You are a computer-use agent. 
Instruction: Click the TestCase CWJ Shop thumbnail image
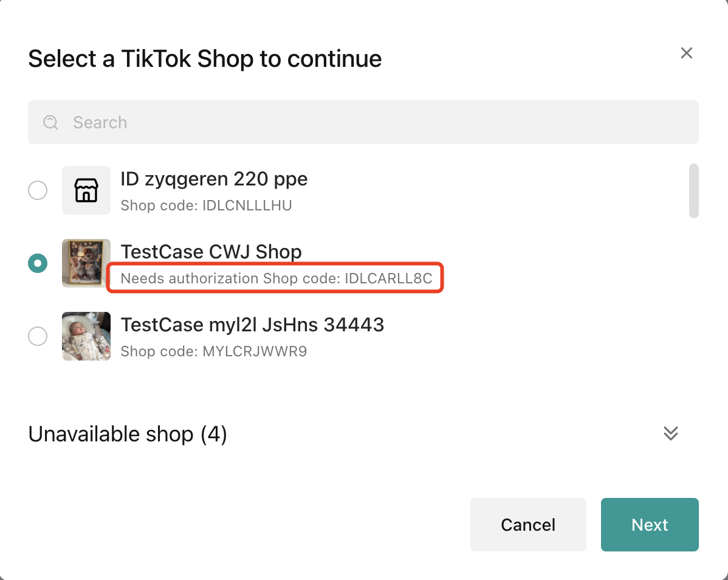[x=86, y=263]
